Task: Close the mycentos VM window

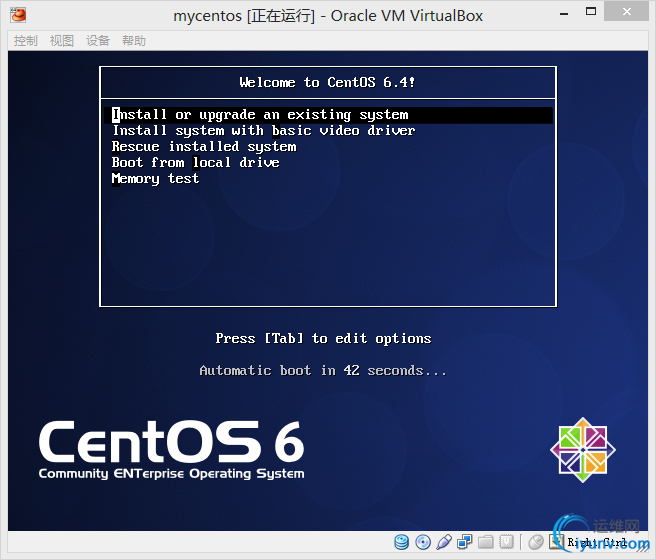Action: pos(626,12)
